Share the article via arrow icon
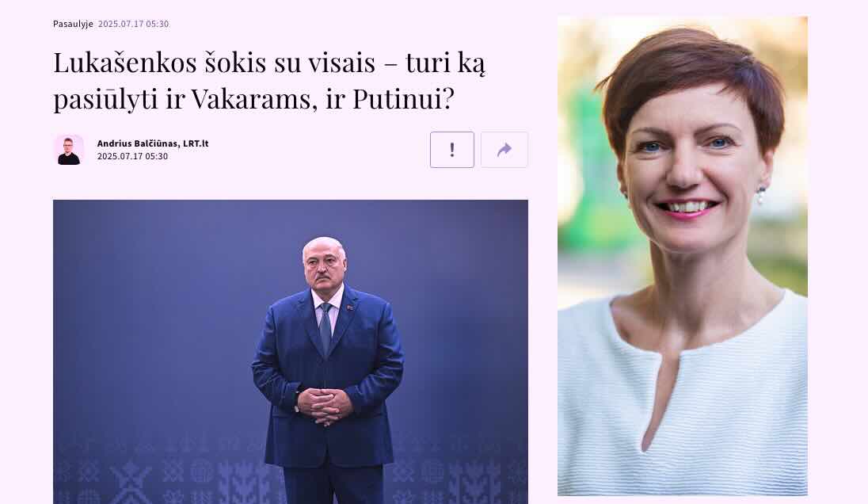Viewport: 868px width, 504px height. tap(504, 150)
